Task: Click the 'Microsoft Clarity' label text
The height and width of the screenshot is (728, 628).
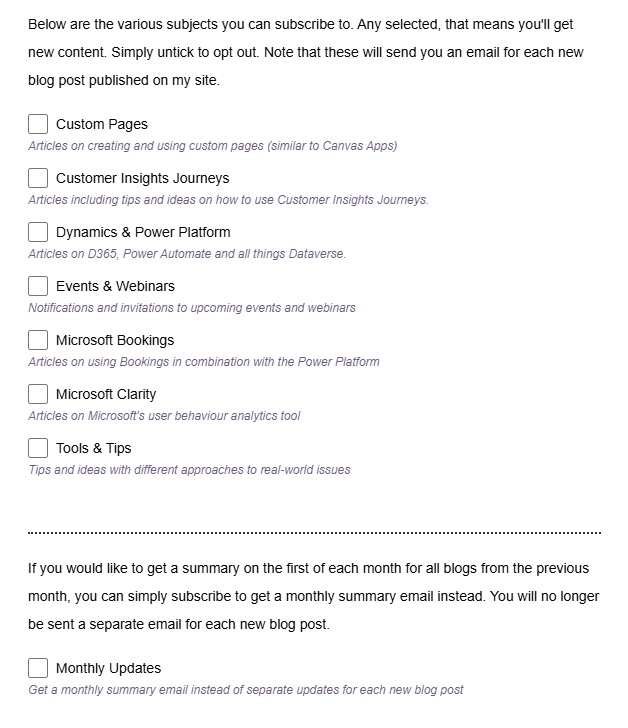Action: tap(106, 395)
